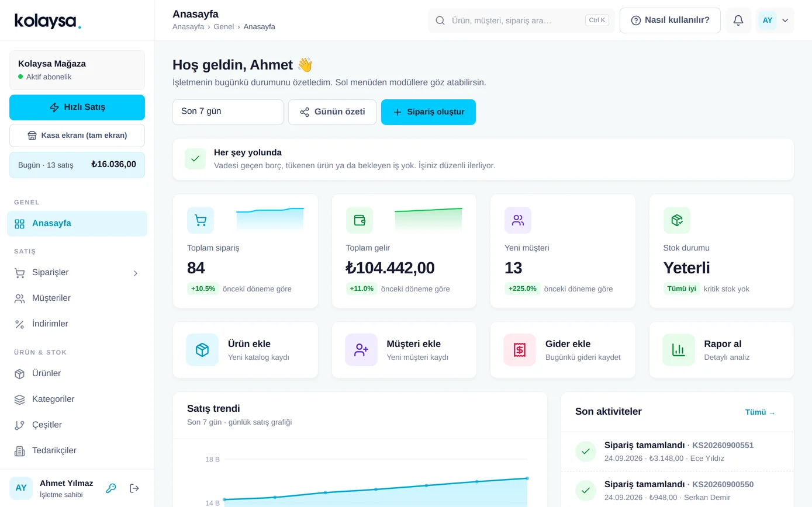The image size is (812, 507).
Task: Click the Sipariş oluştur button
Action: pos(429,112)
